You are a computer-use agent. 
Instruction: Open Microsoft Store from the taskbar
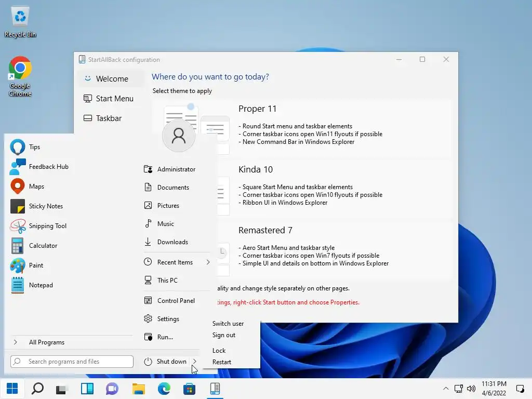(x=189, y=389)
